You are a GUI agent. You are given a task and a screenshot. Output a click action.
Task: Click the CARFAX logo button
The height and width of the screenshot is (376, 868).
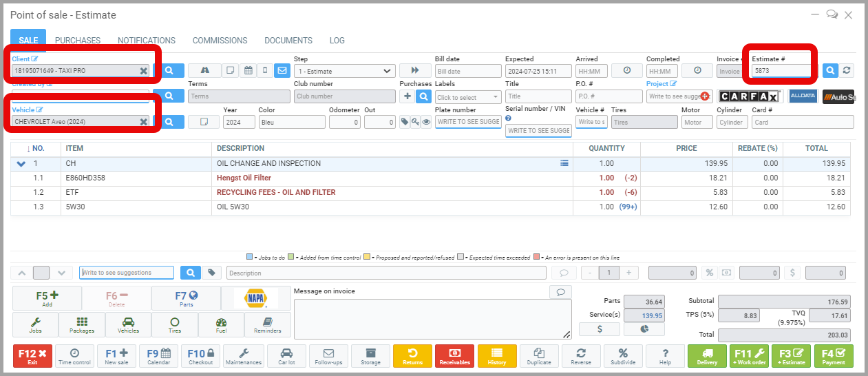tap(750, 96)
